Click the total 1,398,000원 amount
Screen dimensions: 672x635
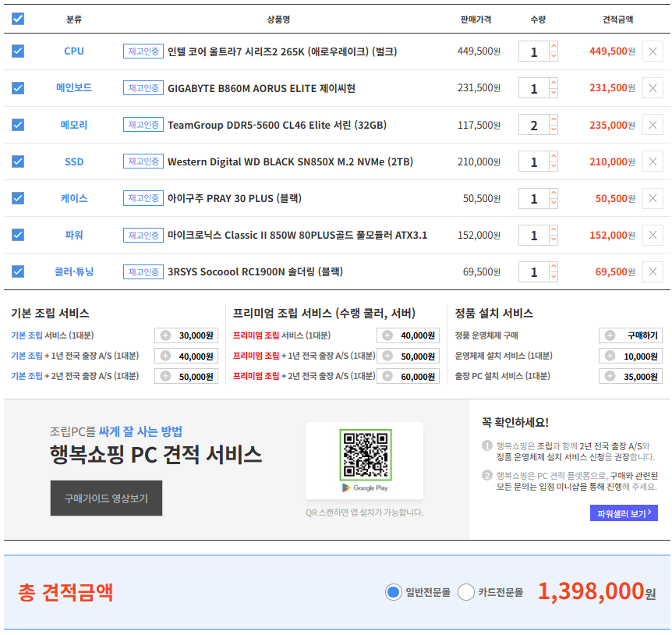click(x=596, y=591)
